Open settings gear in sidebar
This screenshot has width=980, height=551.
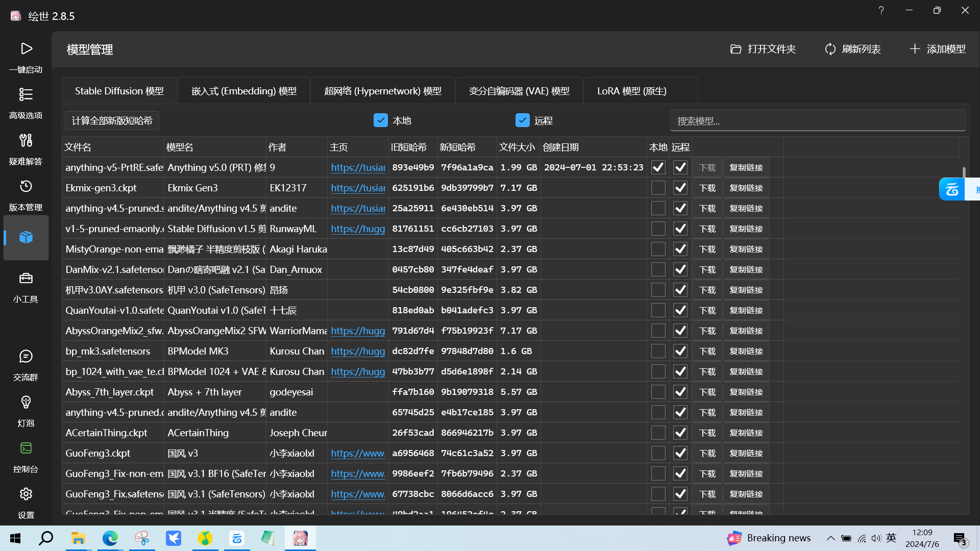coord(26,494)
